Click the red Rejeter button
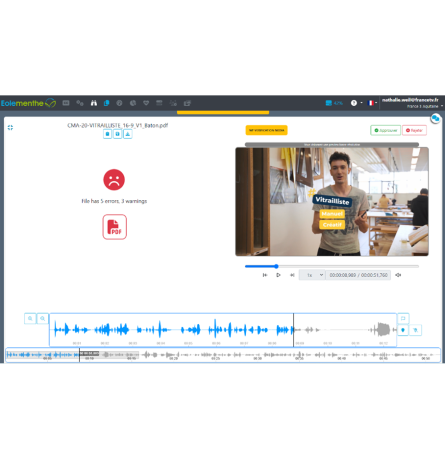 point(414,130)
